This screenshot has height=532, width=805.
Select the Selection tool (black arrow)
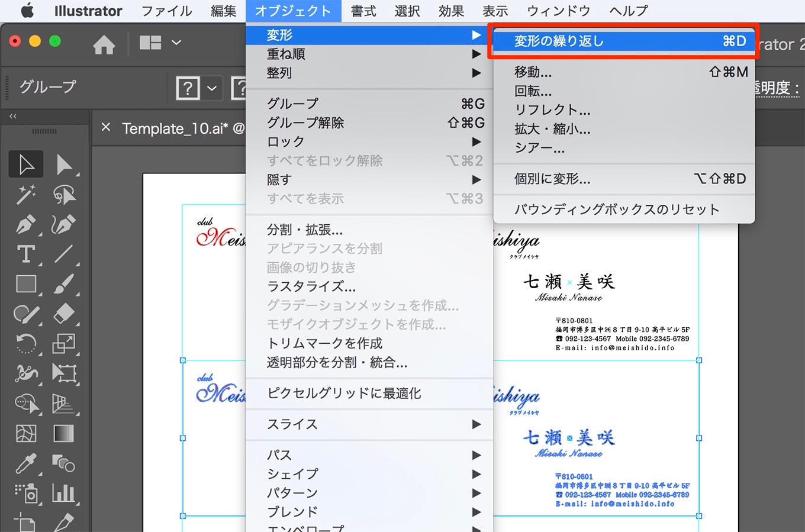[x=26, y=165]
